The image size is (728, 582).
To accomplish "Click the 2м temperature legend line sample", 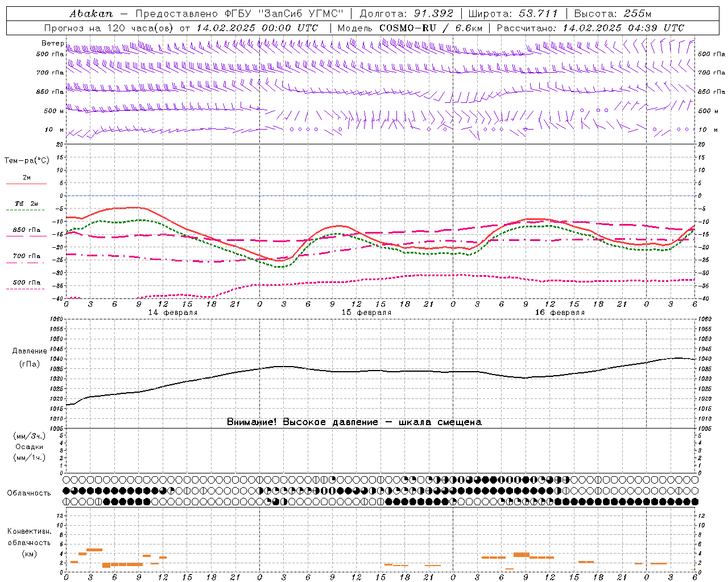I will (x=26, y=184).
